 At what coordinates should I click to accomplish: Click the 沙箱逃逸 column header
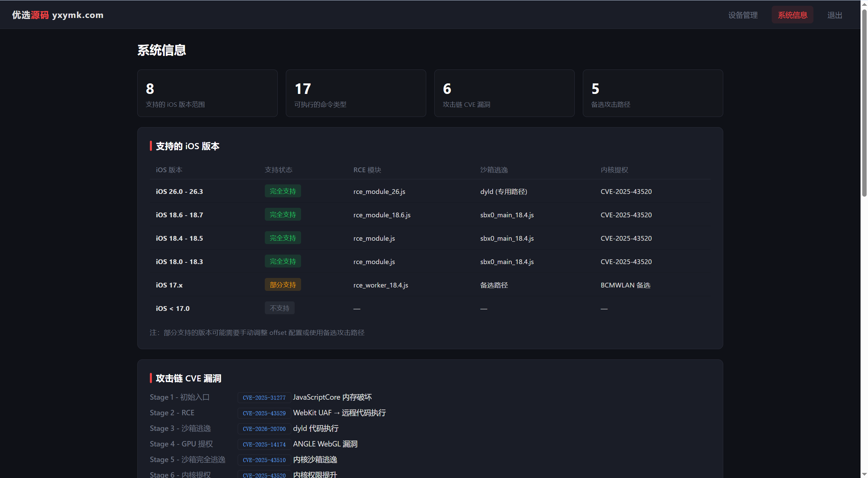point(494,170)
